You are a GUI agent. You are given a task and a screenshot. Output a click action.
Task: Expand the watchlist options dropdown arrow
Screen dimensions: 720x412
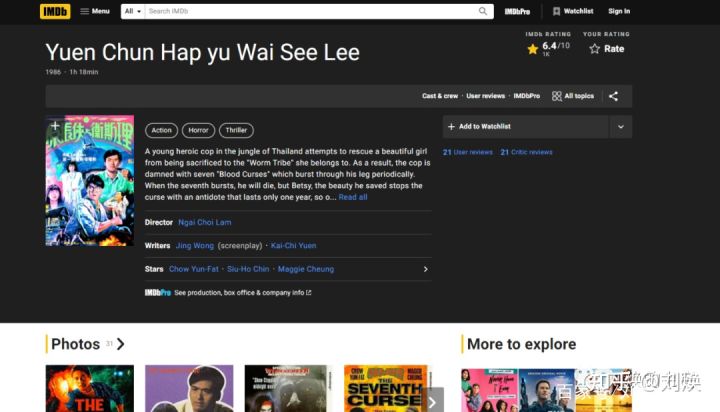click(x=621, y=127)
